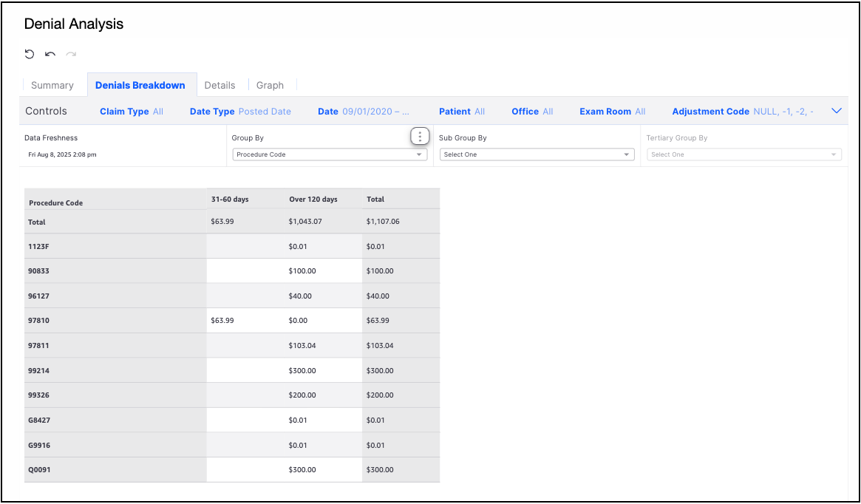Go to the Graph tab
Image resolution: width=861 pixels, height=504 pixels.
click(x=270, y=85)
